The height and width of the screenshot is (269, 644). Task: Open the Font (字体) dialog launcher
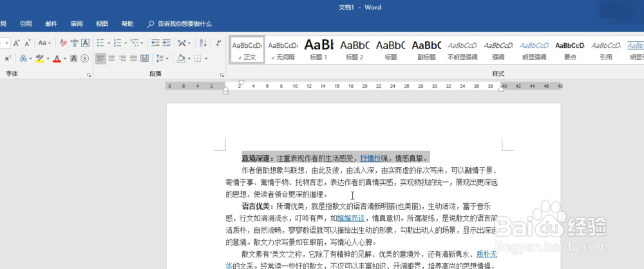(x=88, y=75)
